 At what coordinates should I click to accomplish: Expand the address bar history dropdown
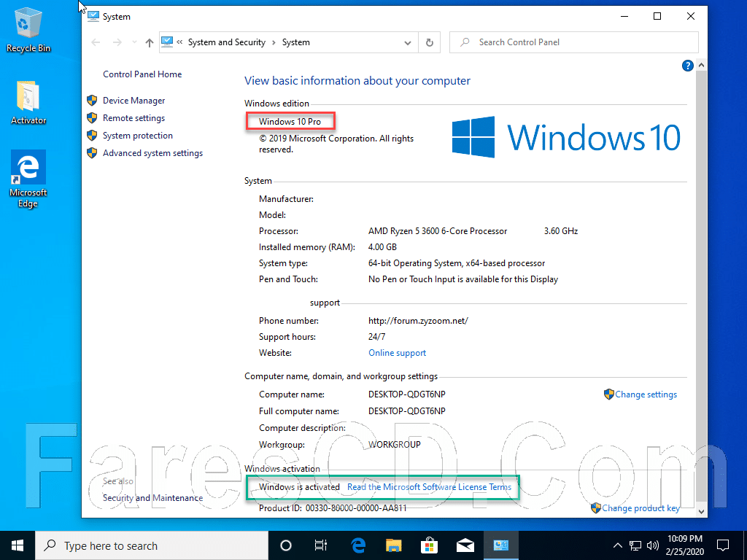pyautogui.click(x=408, y=43)
